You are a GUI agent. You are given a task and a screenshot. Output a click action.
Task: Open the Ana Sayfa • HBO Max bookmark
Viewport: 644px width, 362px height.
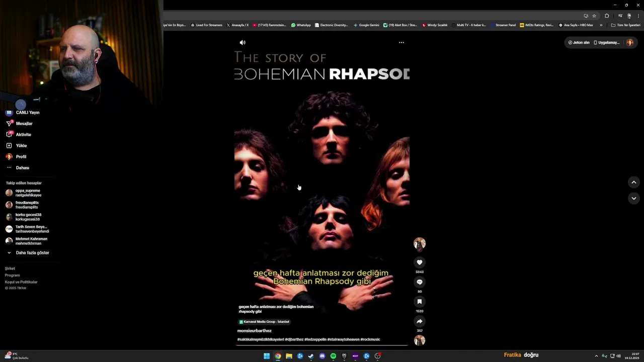576,25
